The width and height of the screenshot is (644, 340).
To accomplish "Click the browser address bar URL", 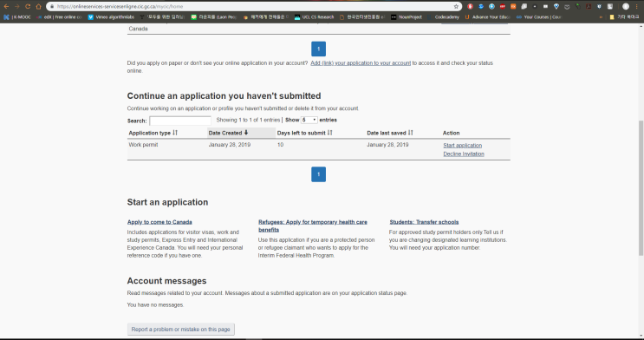I will pyautogui.click(x=120, y=7).
